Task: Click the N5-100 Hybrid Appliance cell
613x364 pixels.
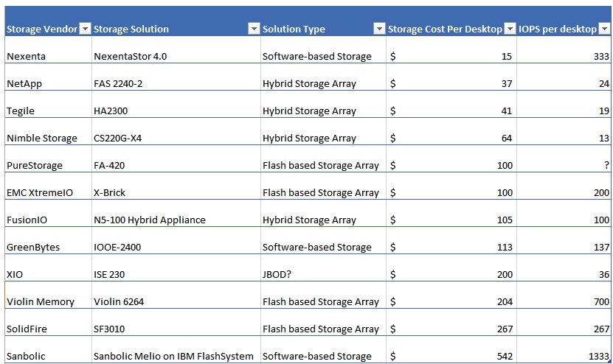Action: click(176, 214)
